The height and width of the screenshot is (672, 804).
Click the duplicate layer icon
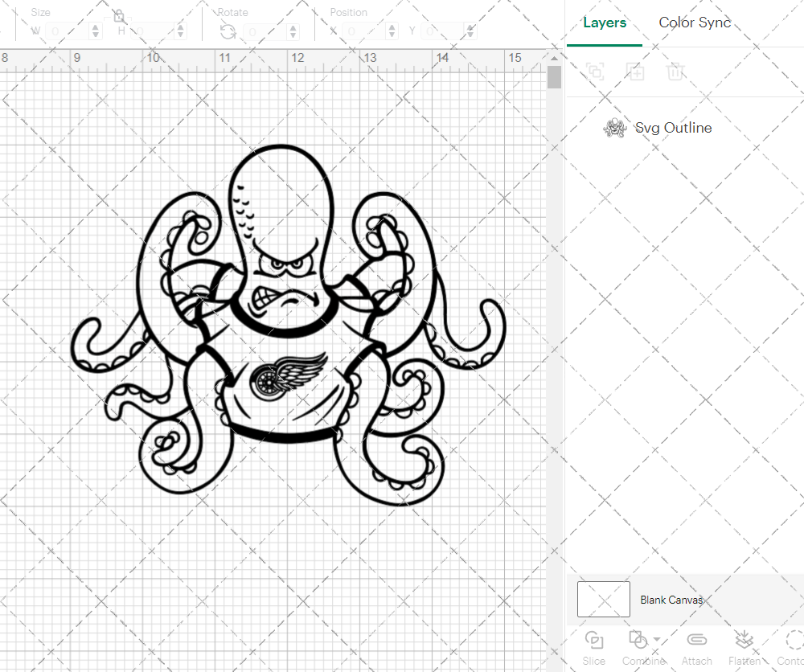pos(595,72)
